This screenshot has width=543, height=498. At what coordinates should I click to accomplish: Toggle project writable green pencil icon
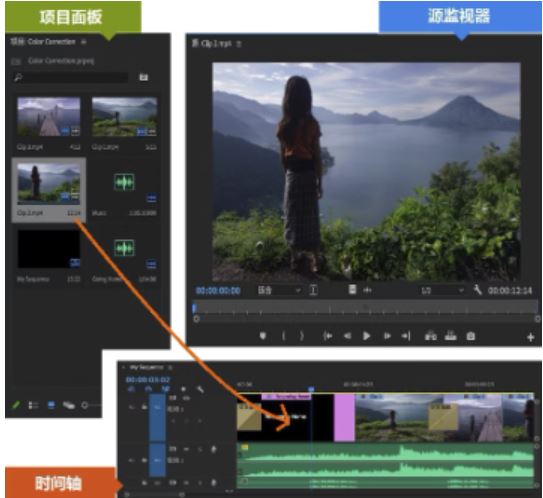(x=16, y=404)
